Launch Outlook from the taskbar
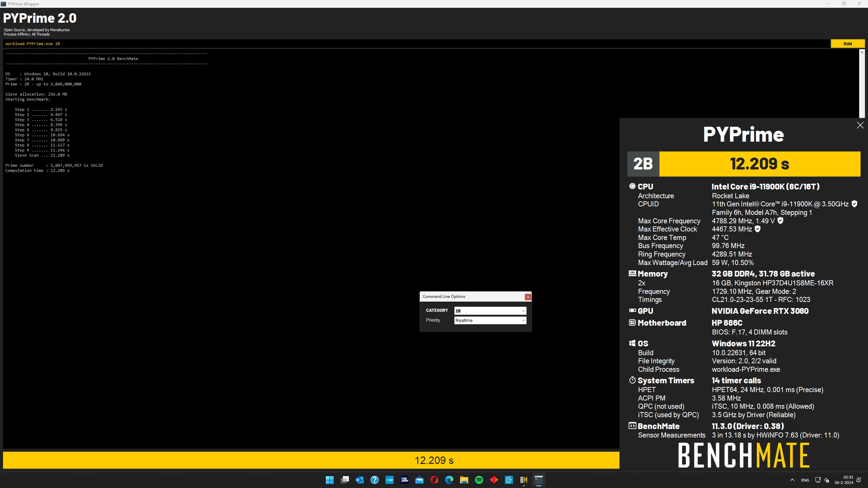 (360, 480)
